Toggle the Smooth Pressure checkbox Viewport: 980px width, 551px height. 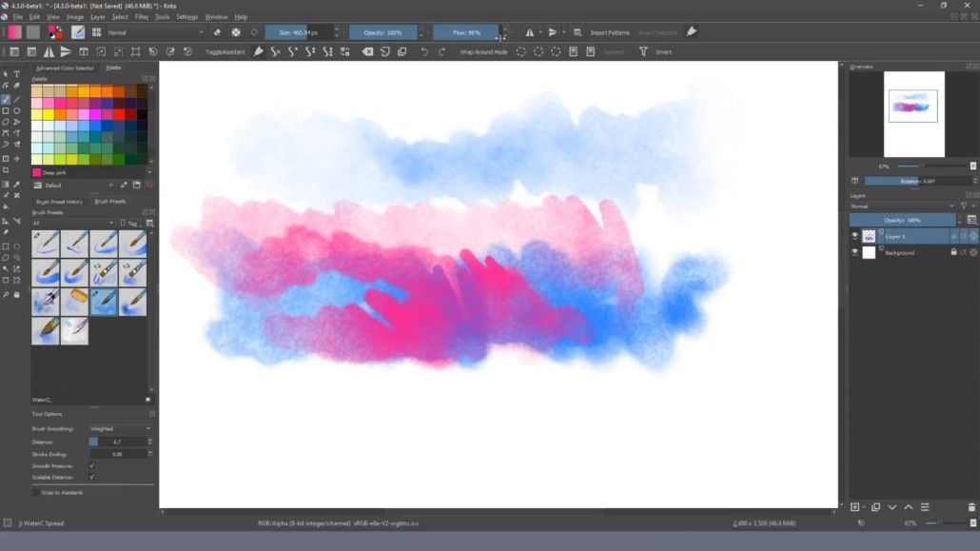pyautogui.click(x=92, y=466)
